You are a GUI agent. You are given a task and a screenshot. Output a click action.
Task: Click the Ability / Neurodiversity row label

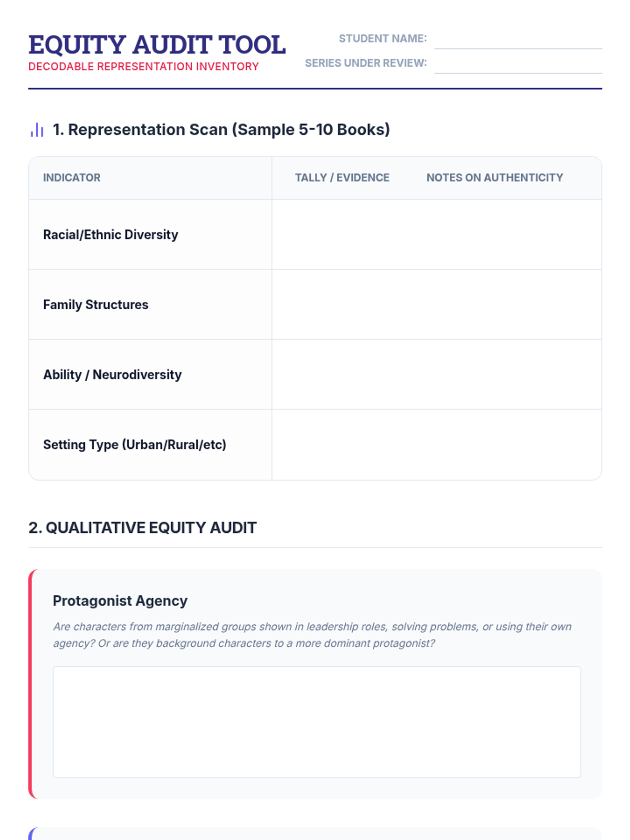pyautogui.click(x=112, y=374)
